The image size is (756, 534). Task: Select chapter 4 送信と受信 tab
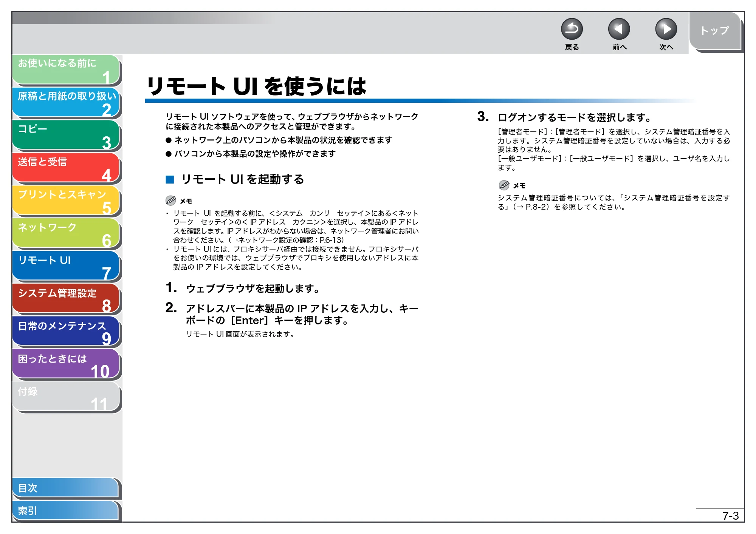click(x=66, y=168)
